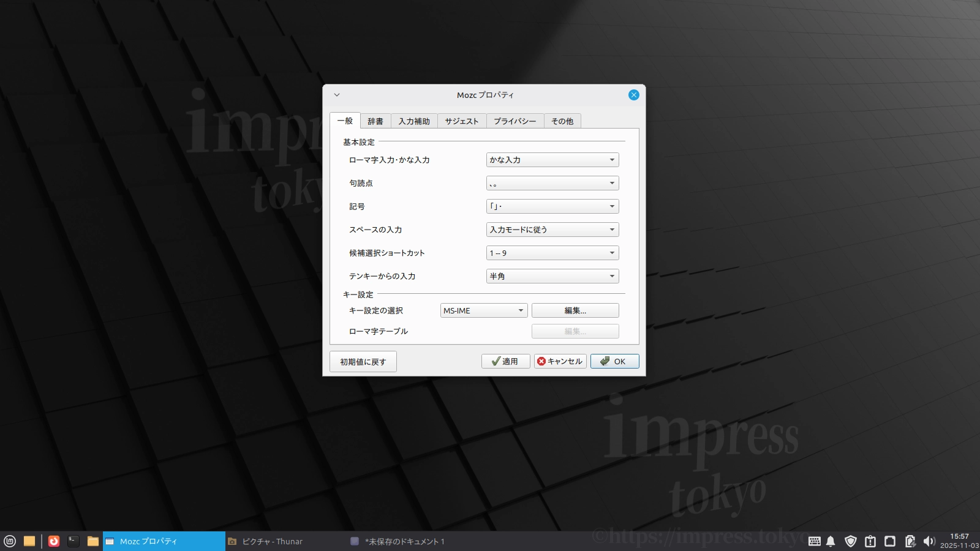This screenshot has width=980, height=551.
Task: Launch the orange web browser icon in taskbar
Action: point(54,541)
